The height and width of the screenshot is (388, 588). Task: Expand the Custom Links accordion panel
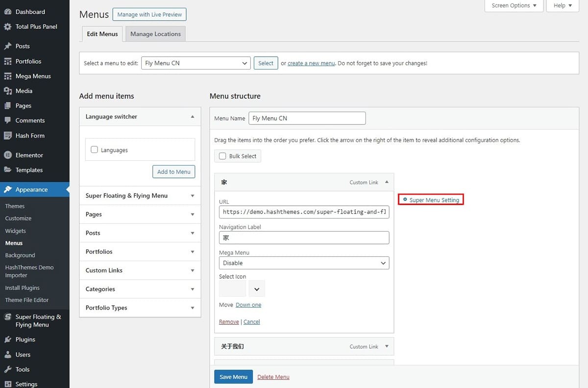(140, 270)
